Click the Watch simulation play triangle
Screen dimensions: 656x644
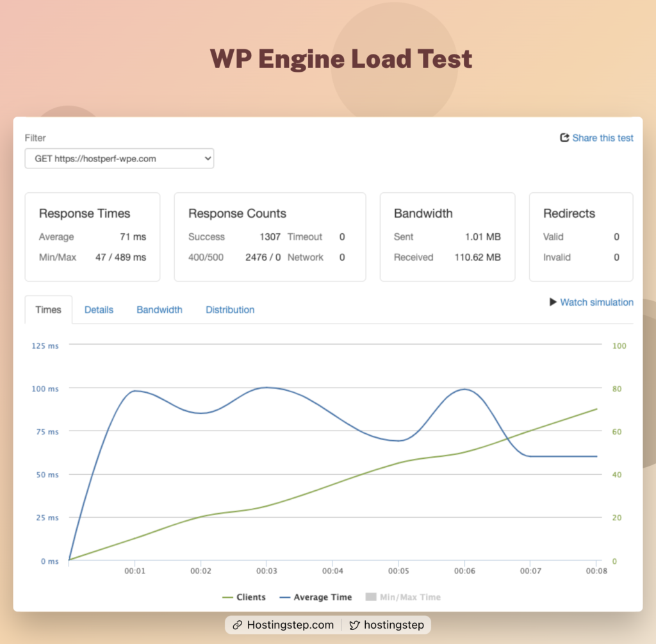[x=553, y=302]
